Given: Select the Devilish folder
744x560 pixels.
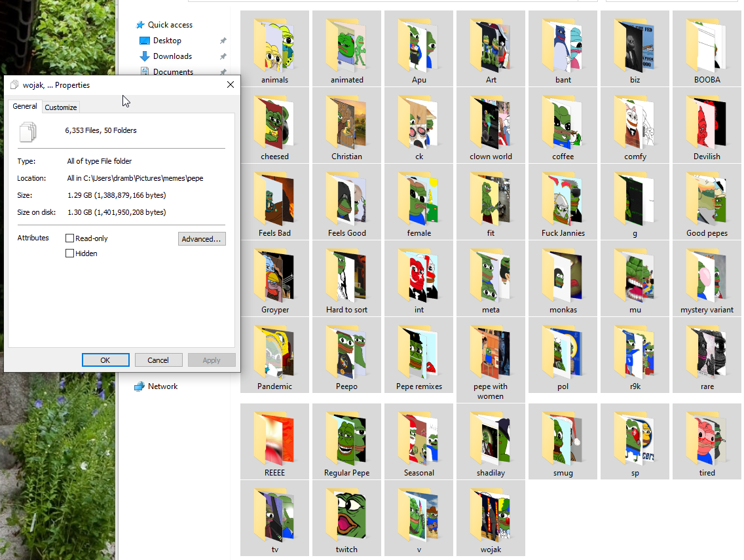Looking at the screenshot, I should click(707, 125).
